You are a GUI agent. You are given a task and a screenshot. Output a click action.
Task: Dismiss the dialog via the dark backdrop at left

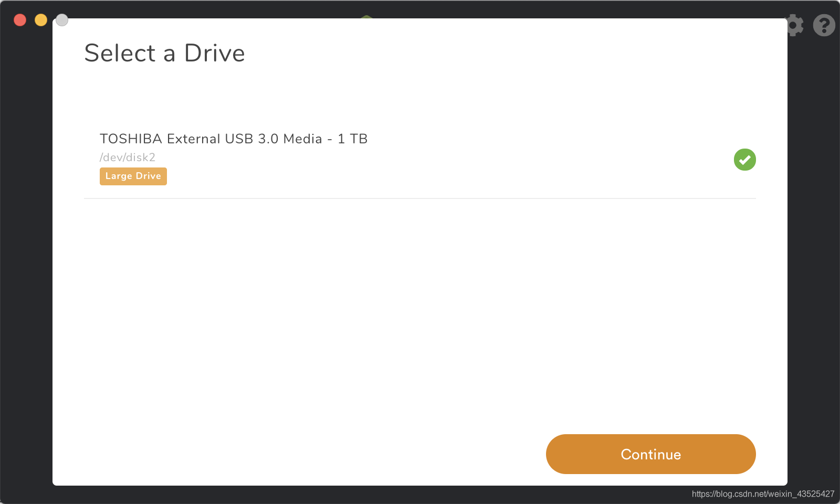pos(26,262)
